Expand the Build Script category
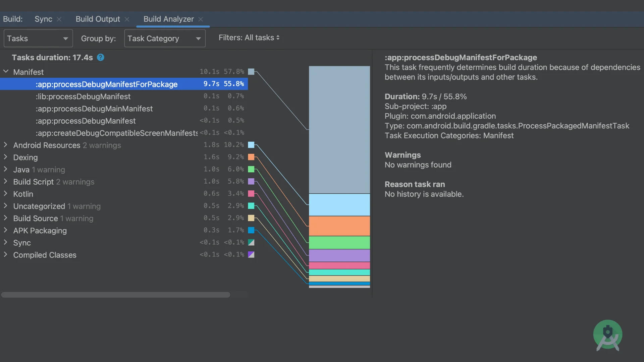The width and height of the screenshot is (644, 362). (6, 181)
